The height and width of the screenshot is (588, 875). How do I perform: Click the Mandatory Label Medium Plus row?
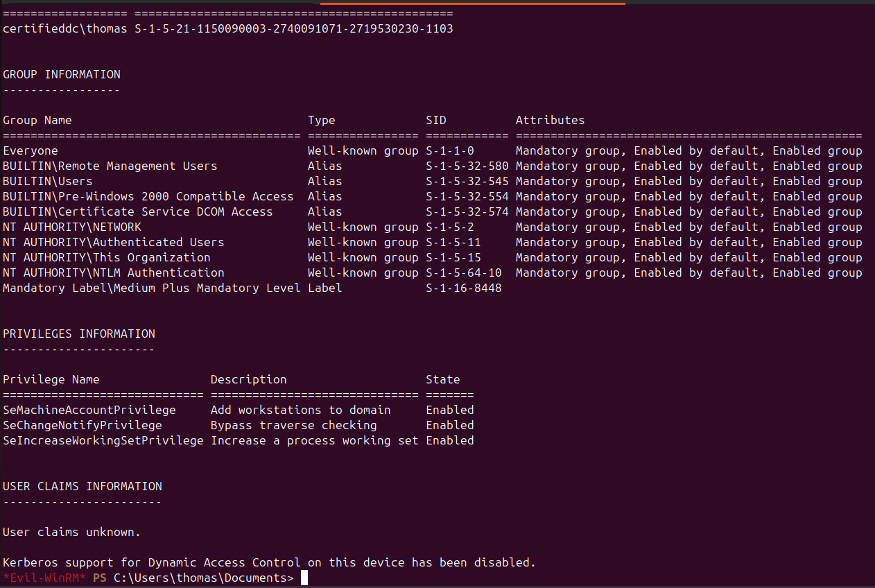point(252,288)
